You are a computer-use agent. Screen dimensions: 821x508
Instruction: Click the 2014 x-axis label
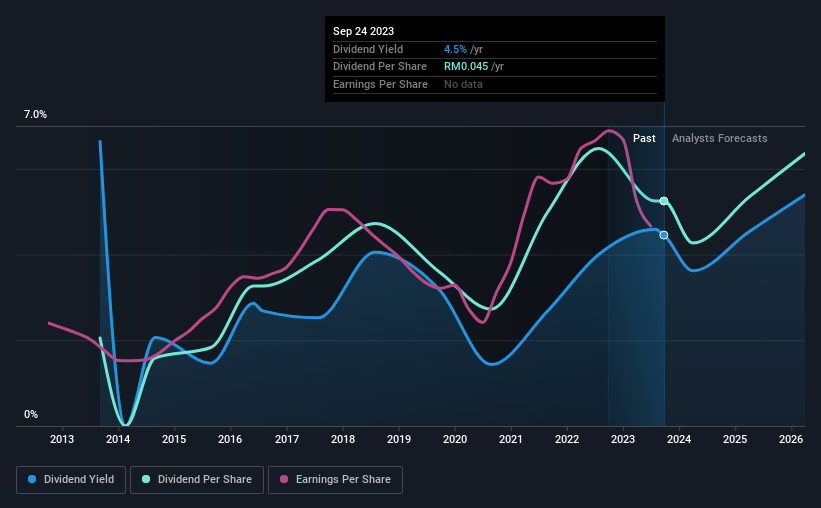(118, 439)
